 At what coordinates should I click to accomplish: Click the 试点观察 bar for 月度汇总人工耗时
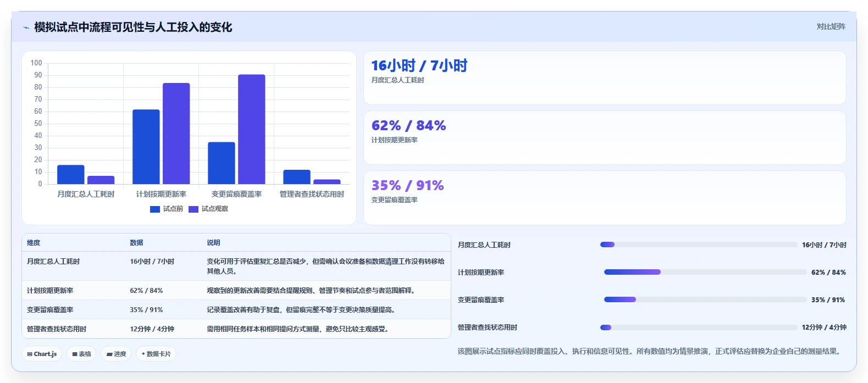(x=101, y=180)
